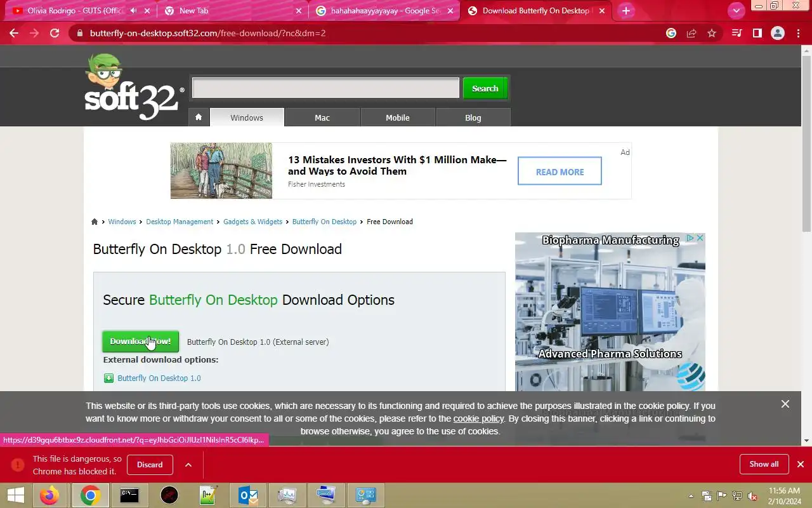
Task: Click the green download arrow icon
Action: [x=108, y=378]
